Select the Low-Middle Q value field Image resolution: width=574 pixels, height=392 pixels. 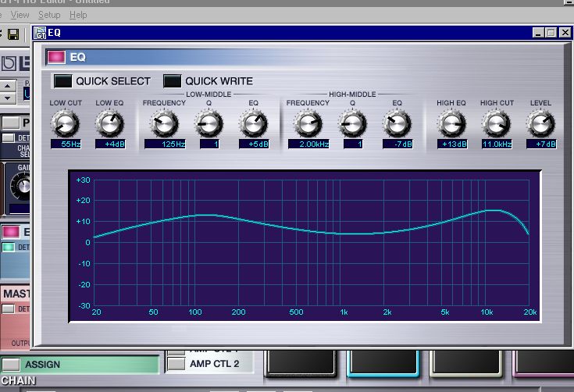coord(209,144)
